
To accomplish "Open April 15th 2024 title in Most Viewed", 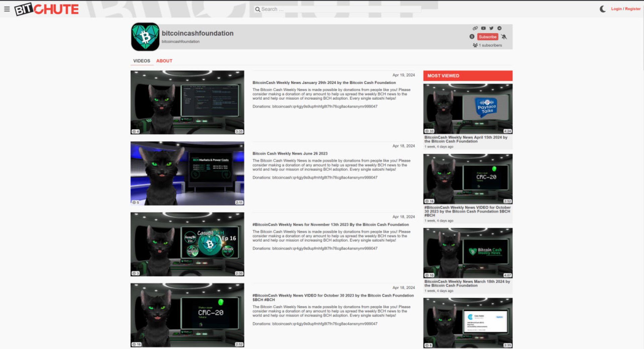I will tap(466, 139).
